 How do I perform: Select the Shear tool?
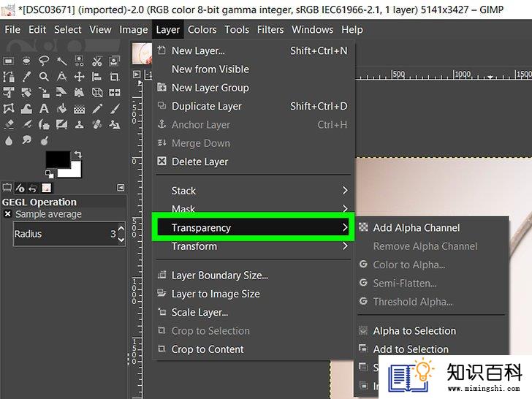[61, 92]
